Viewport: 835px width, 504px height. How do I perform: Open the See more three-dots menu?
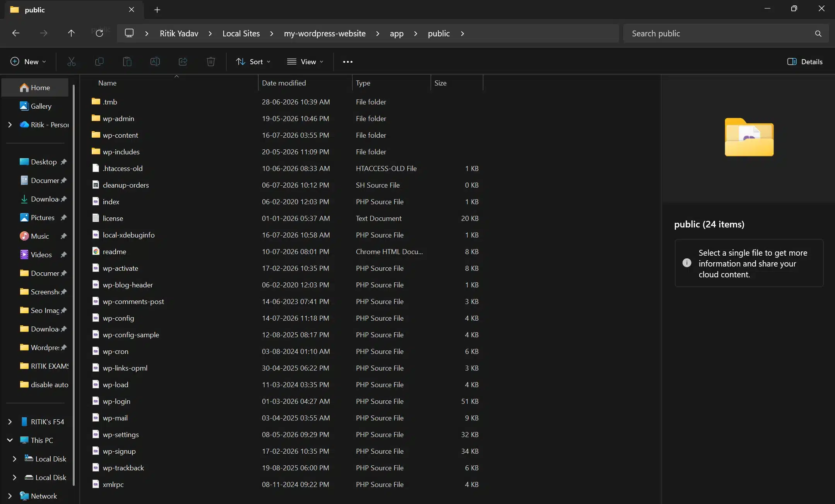pos(347,62)
